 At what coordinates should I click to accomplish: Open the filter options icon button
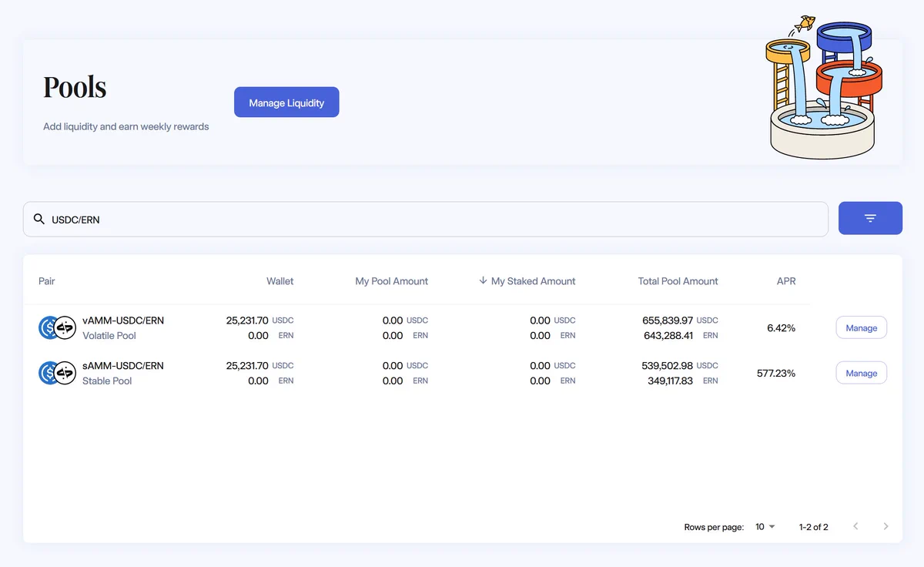(870, 219)
